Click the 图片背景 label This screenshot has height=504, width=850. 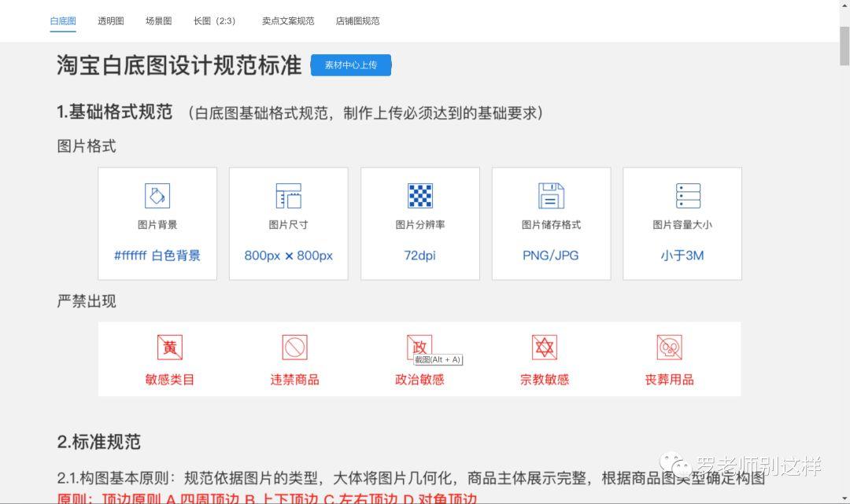pyautogui.click(x=157, y=225)
